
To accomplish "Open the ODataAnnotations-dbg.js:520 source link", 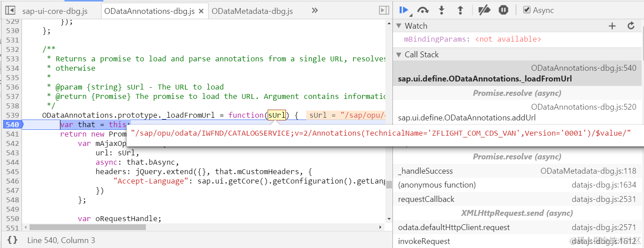I will click(584, 107).
